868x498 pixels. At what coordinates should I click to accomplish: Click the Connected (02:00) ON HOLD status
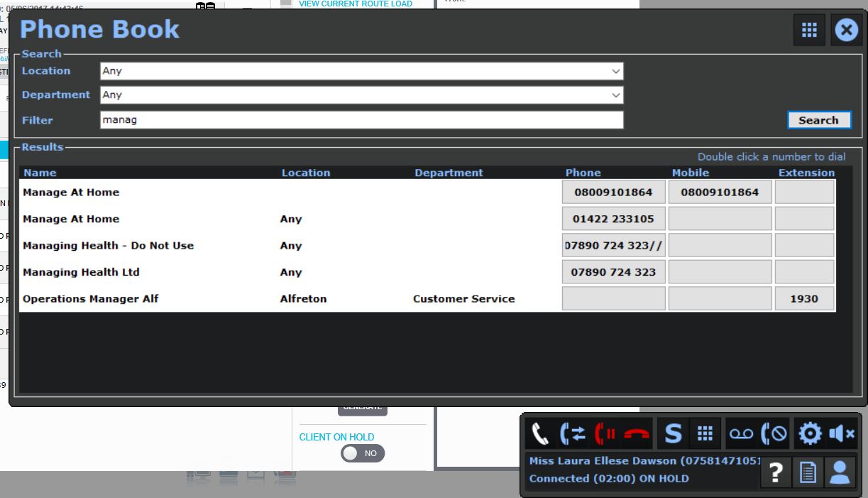[609, 479]
